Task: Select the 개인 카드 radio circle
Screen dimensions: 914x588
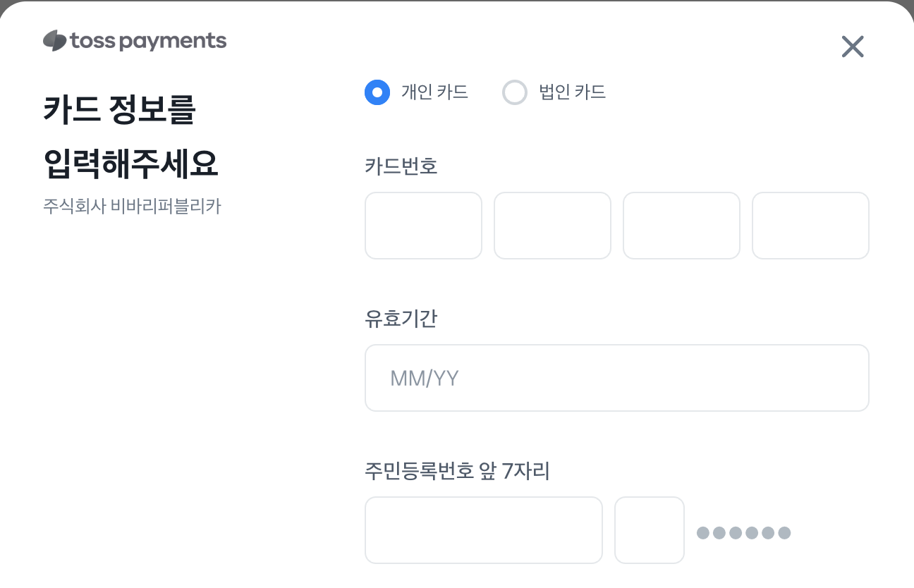Action: click(x=377, y=92)
